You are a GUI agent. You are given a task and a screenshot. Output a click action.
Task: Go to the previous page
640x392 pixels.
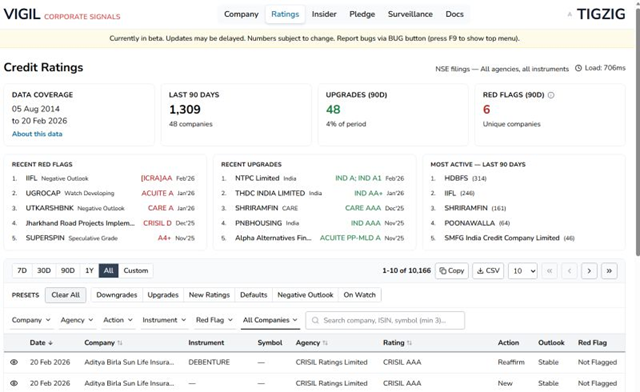tap(569, 271)
